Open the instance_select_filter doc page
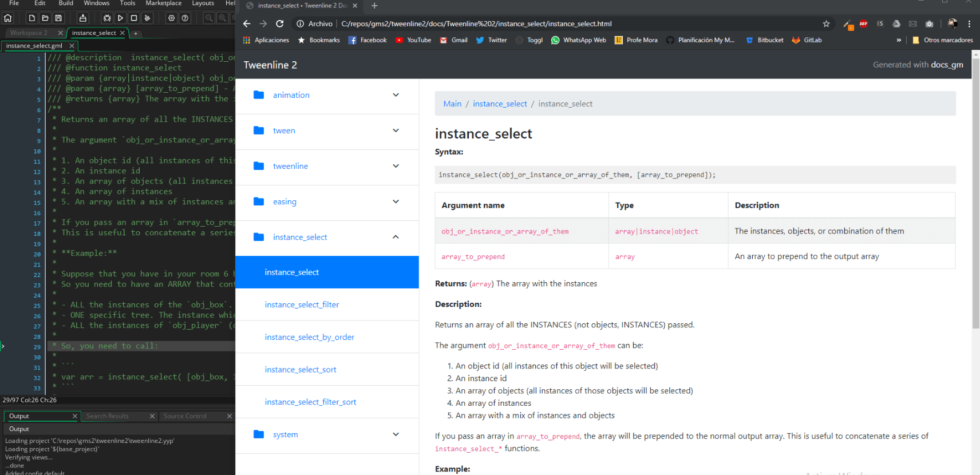980x475 pixels. [x=302, y=304]
